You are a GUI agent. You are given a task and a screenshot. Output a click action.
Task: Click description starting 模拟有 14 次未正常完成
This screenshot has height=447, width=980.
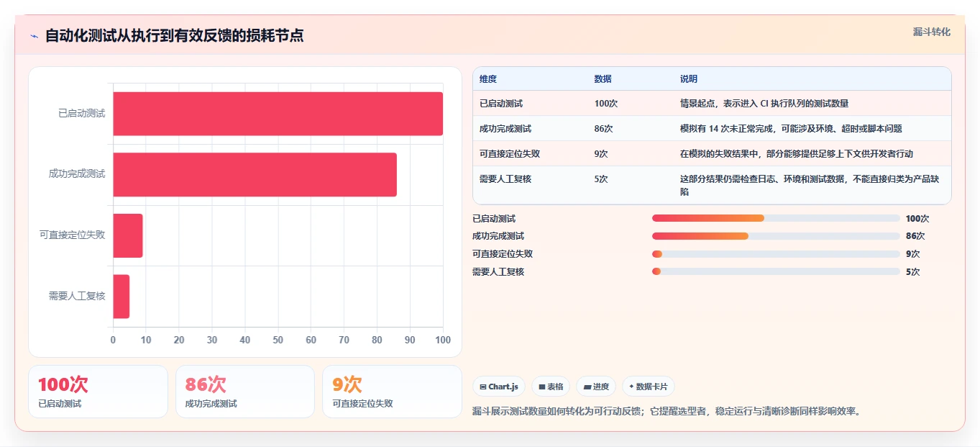coord(791,129)
